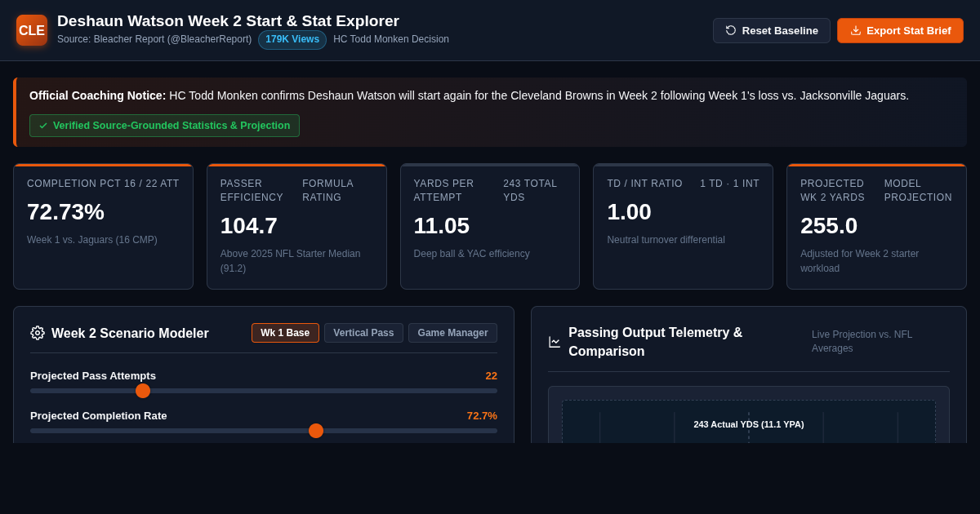The width and height of the screenshot is (980, 514).
Task: Click the Source: Bleacher Report (@BleacherReport) text
Action: click(x=154, y=39)
